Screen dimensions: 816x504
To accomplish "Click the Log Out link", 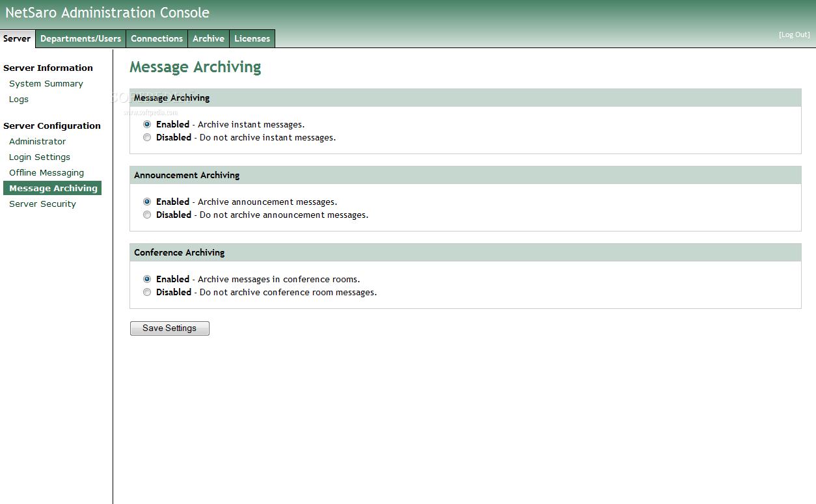I will (x=795, y=34).
